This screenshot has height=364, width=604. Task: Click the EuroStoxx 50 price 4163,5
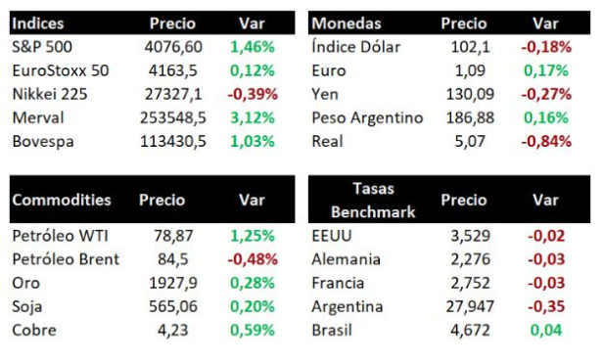(x=173, y=70)
